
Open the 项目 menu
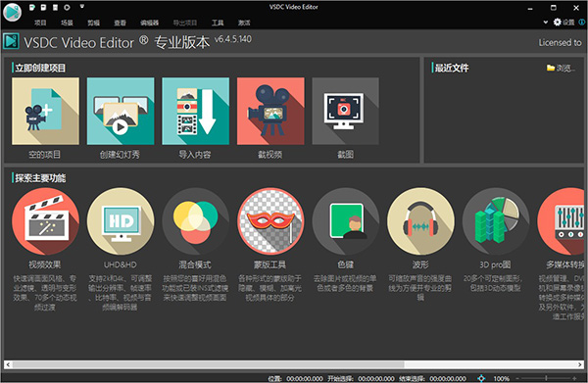pyautogui.click(x=40, y=23)
